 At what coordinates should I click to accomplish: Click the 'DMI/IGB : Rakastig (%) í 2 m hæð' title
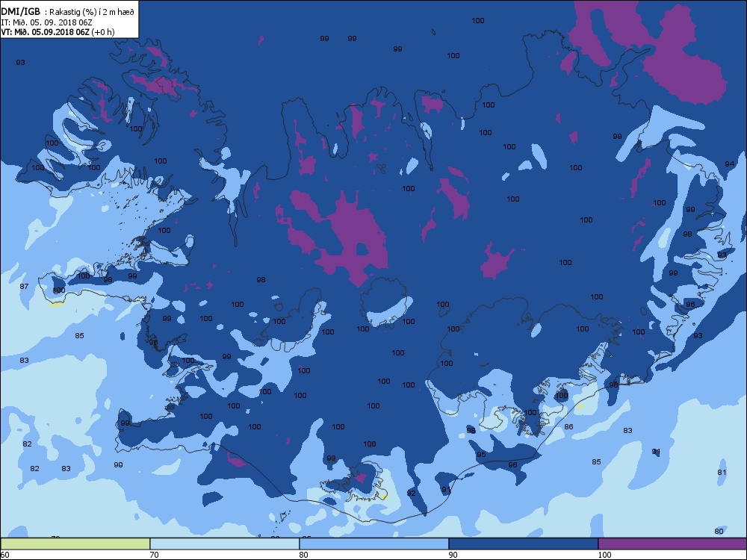pos(68,13)
